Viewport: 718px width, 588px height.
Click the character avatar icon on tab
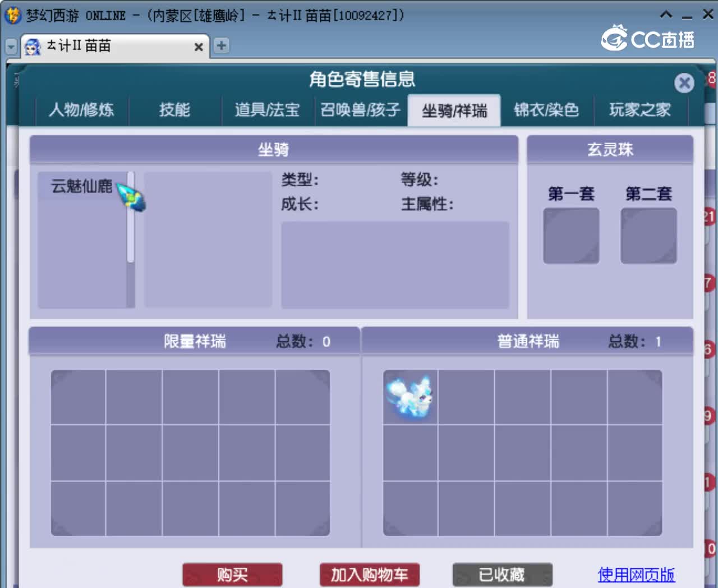[x=33, y=47]
